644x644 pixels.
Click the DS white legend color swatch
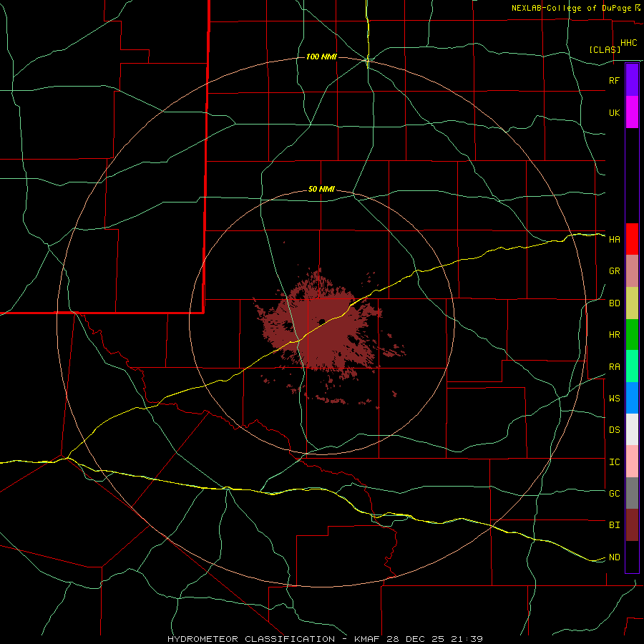[632, 429]
